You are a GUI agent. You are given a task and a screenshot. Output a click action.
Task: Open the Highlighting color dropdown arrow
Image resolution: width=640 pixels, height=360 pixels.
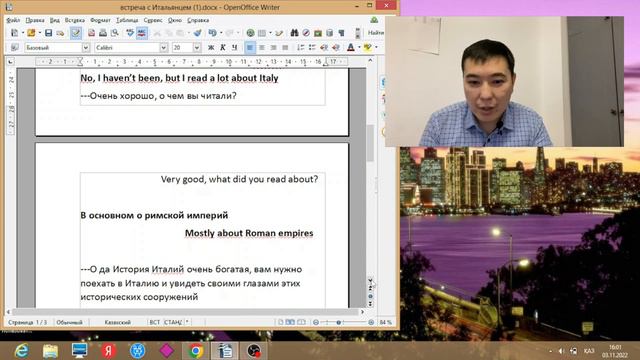click(x=376, y=48)
